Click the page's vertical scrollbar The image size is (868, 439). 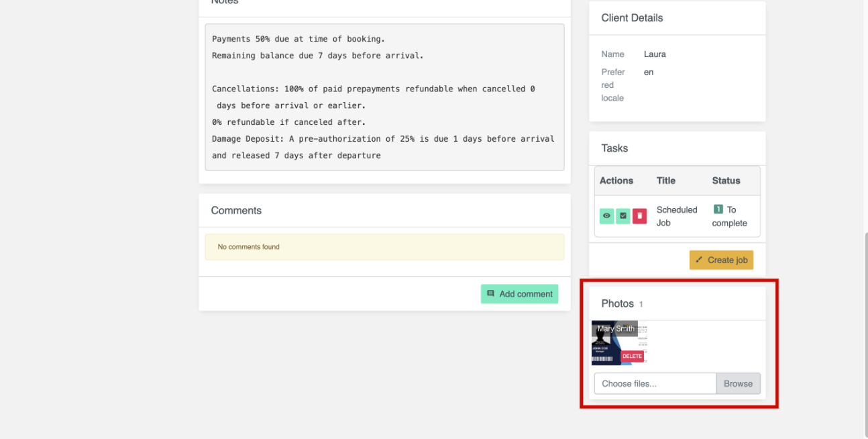(865, 322)
